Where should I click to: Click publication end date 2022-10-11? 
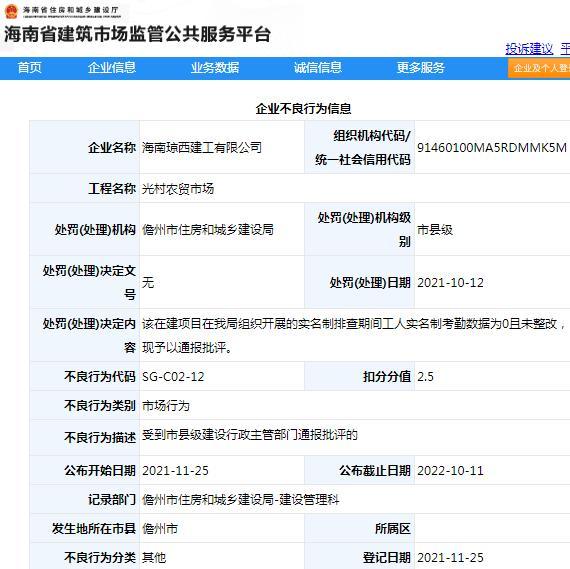point(450,471)
